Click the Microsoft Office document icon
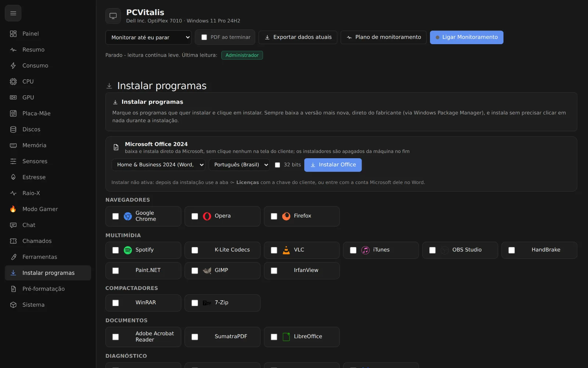 (116, 147)
